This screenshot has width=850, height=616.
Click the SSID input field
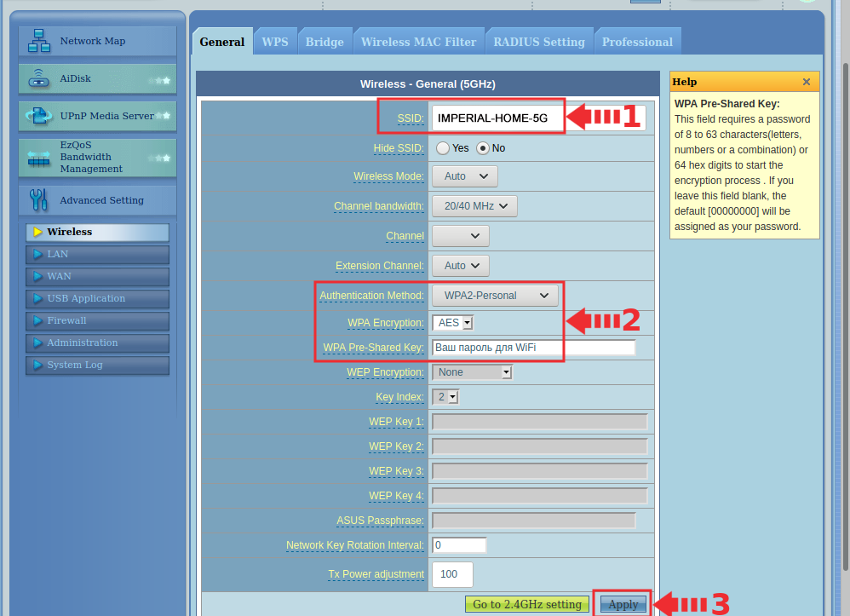[x=497, y=118]
